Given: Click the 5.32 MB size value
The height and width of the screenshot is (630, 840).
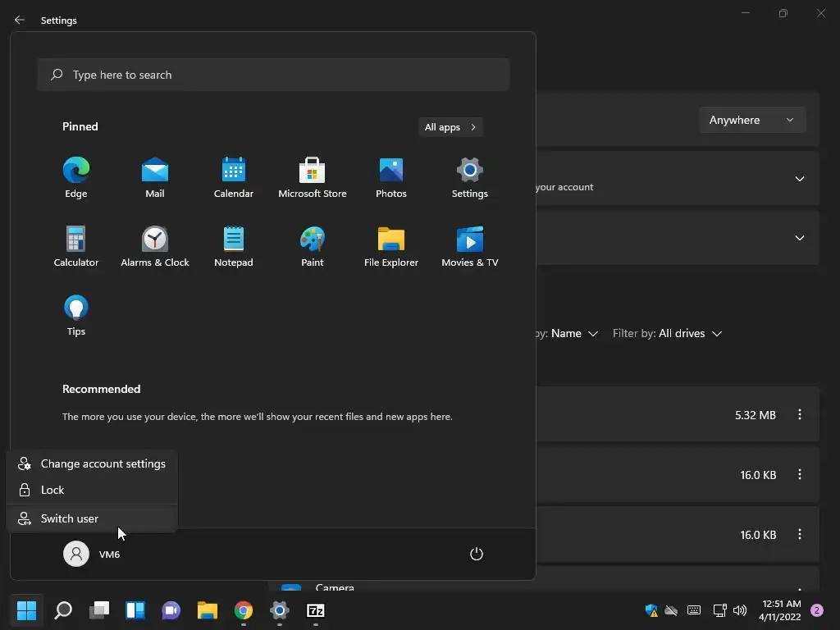Looking at the screenshot, I should (x=756, y=415).
